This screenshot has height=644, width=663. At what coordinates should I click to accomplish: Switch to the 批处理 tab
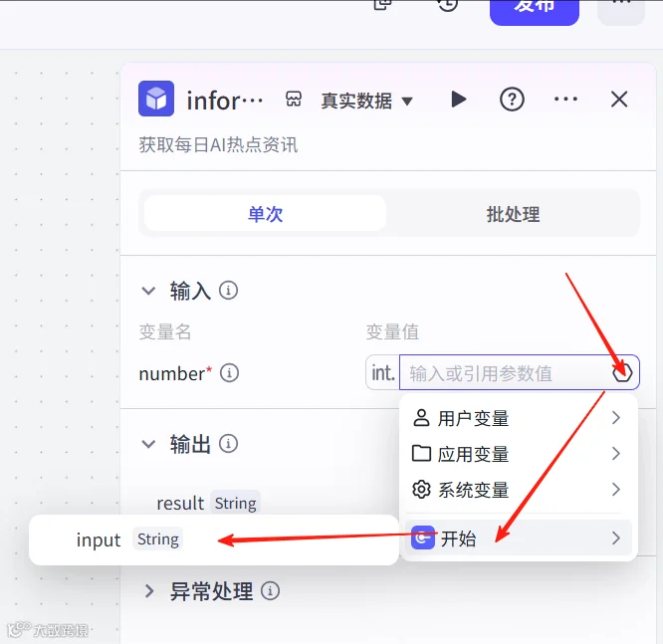513,214
